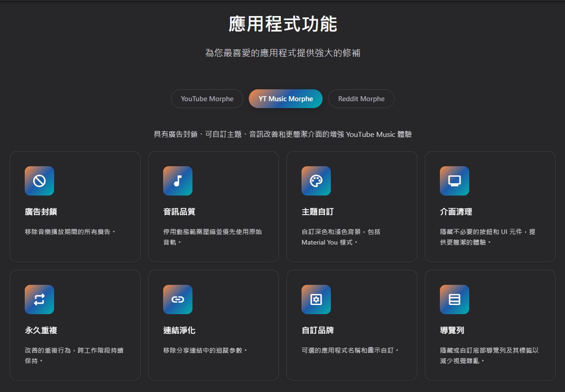565x392 pixels.
Task: Click the 廣告封鎖 card title
Action: (x=41, y=212)
